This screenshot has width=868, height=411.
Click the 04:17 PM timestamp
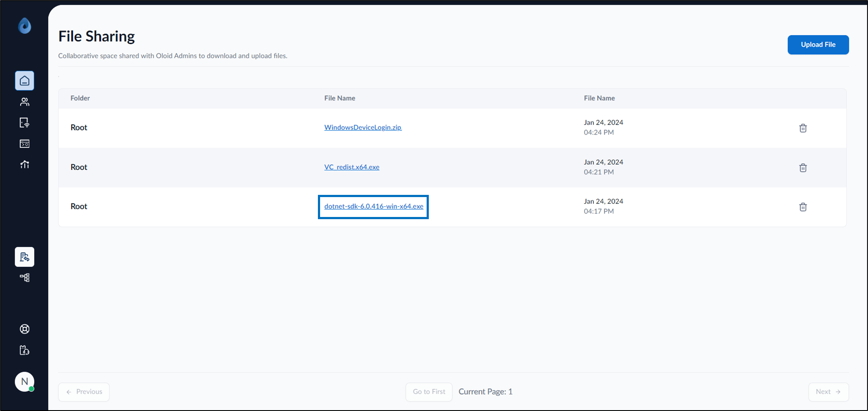tap(599, 211)
